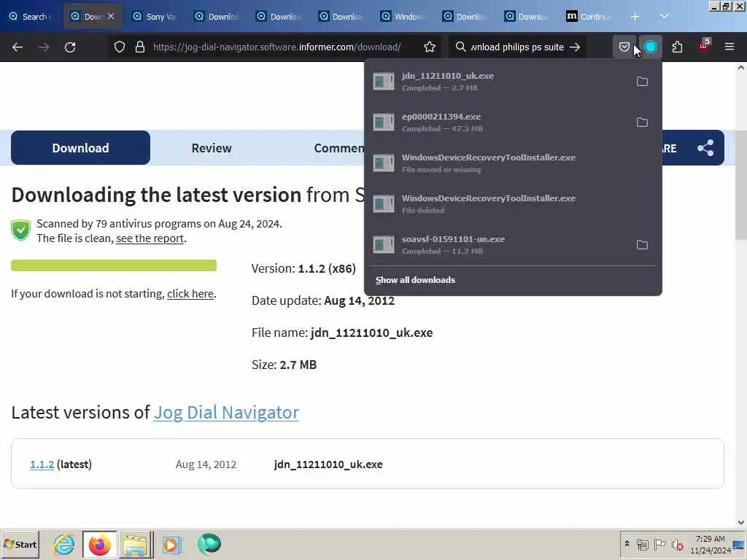Viewport: 747px width, 560px height.
Task: Click the green download progress bar
Action: [x=114, y=265]
